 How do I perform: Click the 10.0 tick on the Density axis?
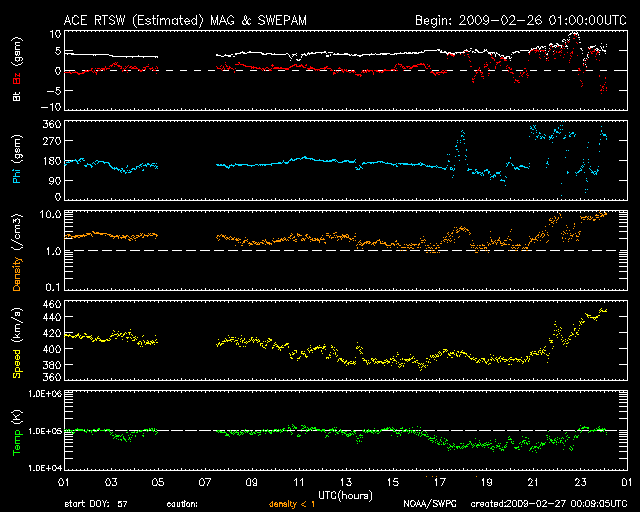click(53, 214)
